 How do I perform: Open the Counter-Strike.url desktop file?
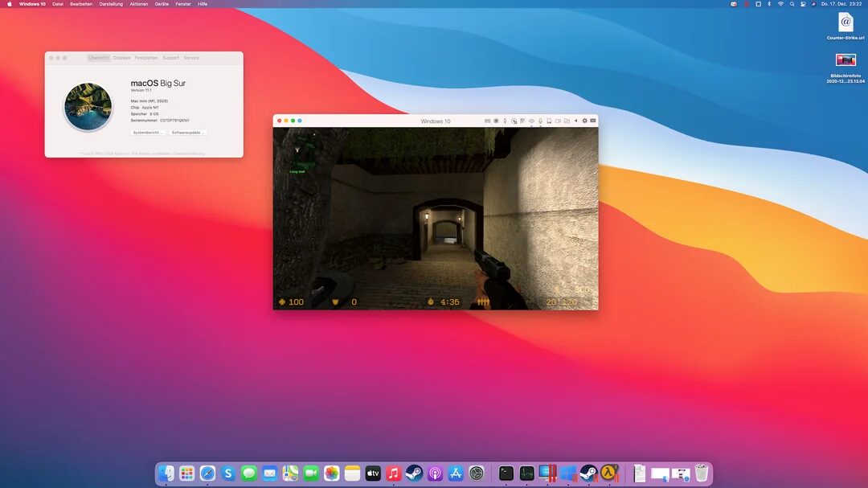(845, 23)
